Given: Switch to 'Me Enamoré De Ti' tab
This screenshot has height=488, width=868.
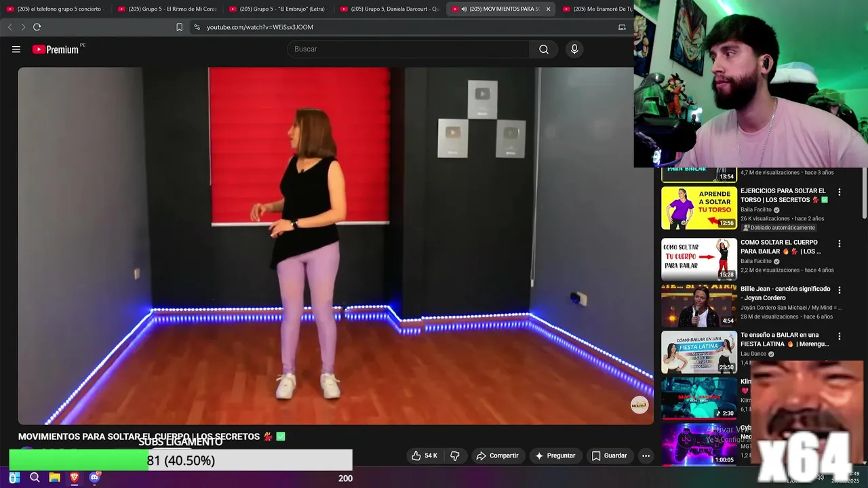Looking at the screenshot, I should coord(597,9).
